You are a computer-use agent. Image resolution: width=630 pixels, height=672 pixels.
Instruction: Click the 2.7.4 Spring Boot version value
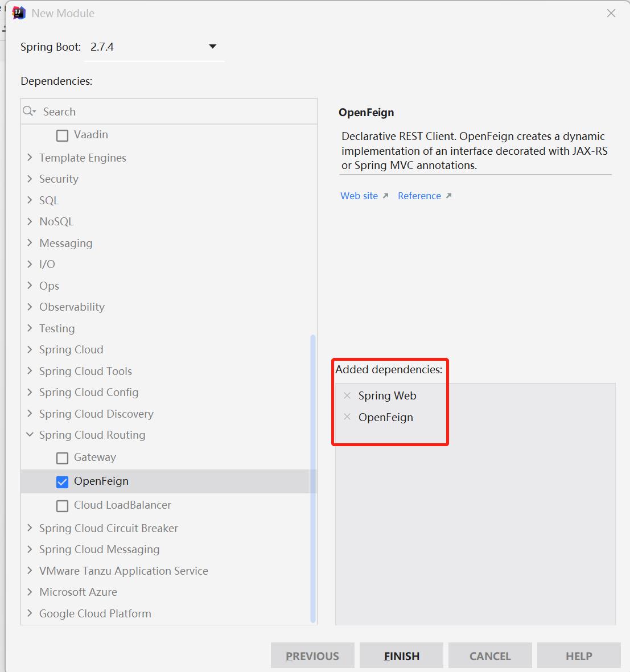coord(102,47)
